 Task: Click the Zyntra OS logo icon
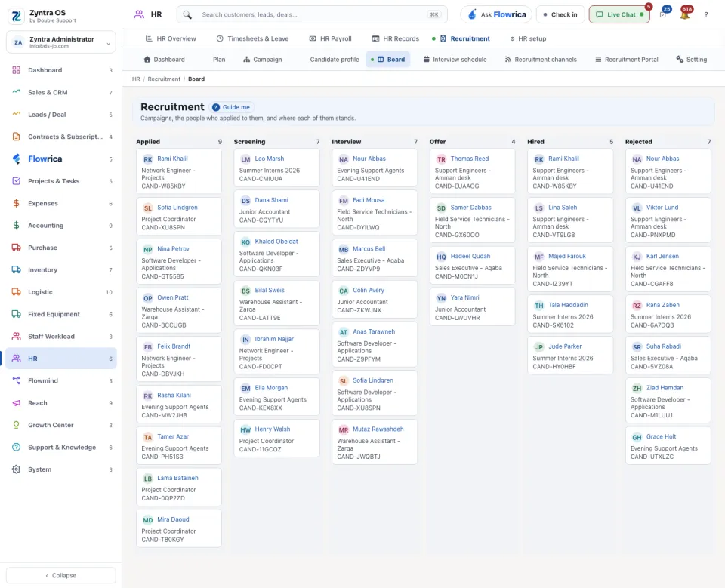(x=16, y=16)
